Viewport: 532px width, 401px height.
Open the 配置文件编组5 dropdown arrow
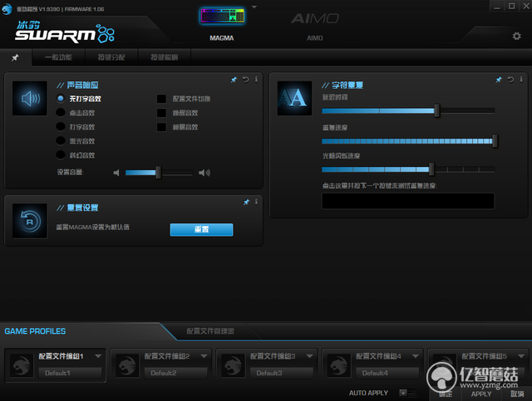coord(521,356)
